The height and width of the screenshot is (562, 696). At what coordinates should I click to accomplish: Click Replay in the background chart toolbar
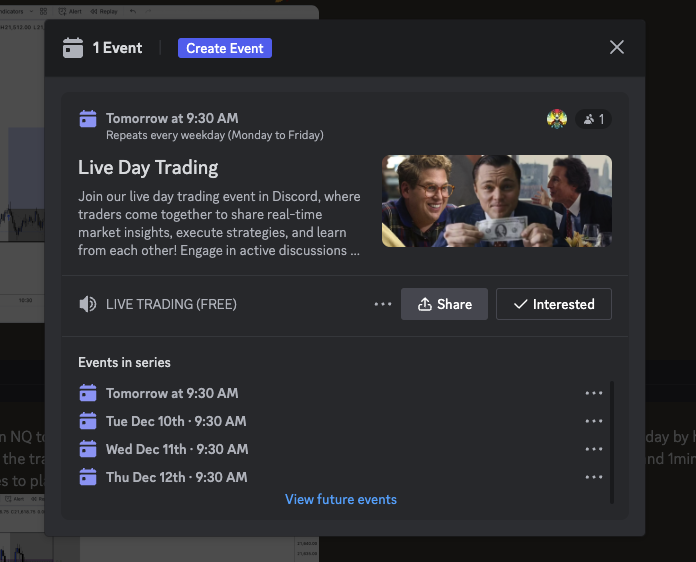tap(104, 12)
